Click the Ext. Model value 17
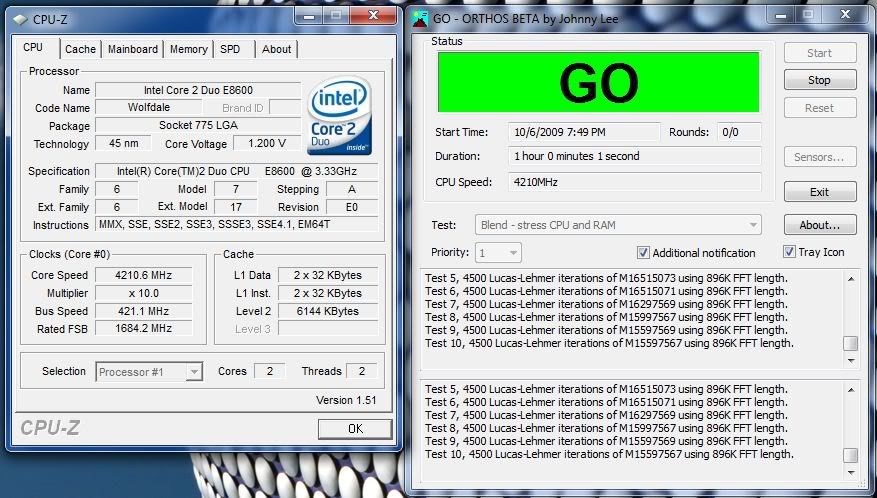Viewport: 877px width, 498px height. (x=235, y=207)
